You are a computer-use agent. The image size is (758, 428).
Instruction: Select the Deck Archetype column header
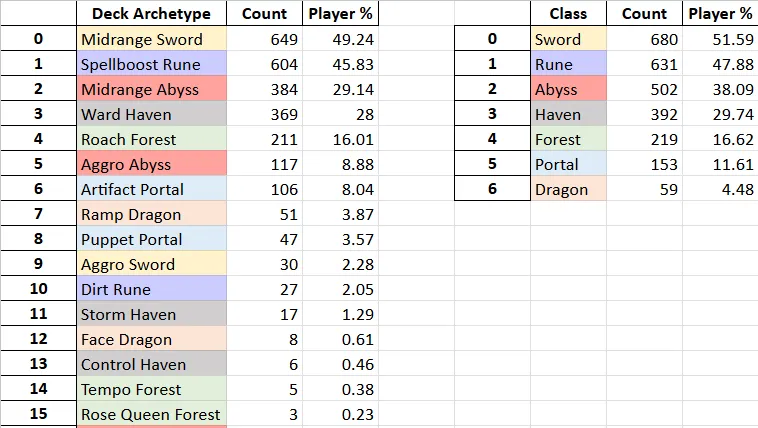tap(151, 14)
